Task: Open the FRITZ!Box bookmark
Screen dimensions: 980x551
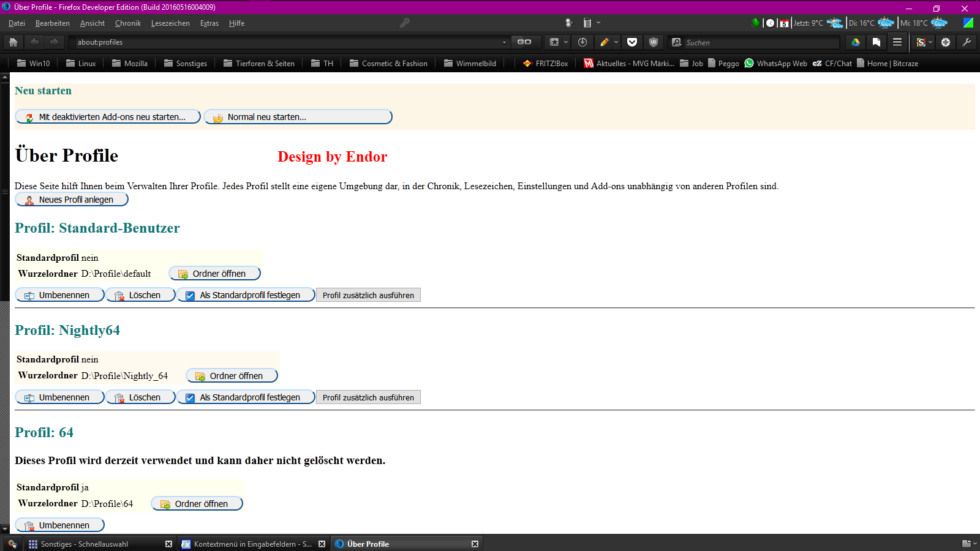Action: point(546,63)
